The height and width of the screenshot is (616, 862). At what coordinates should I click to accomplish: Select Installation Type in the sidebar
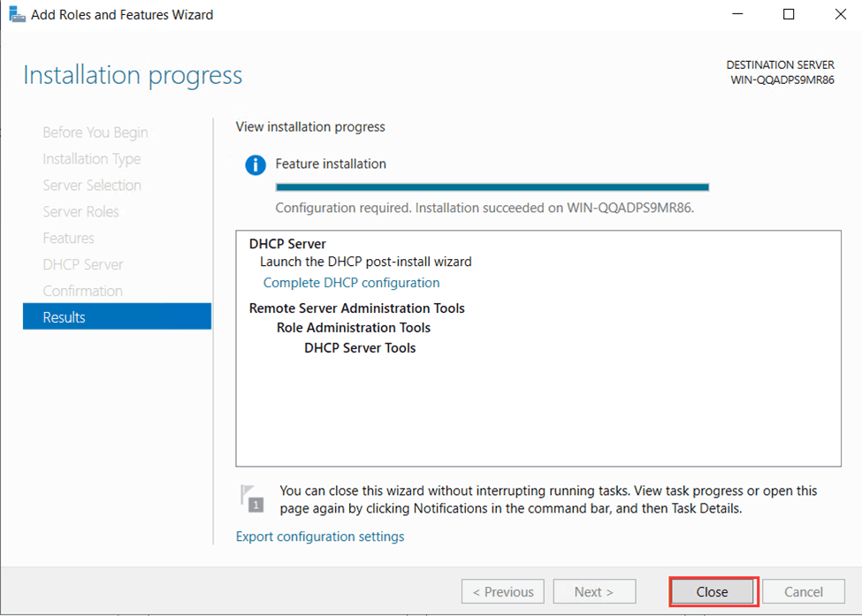point(91,158)
